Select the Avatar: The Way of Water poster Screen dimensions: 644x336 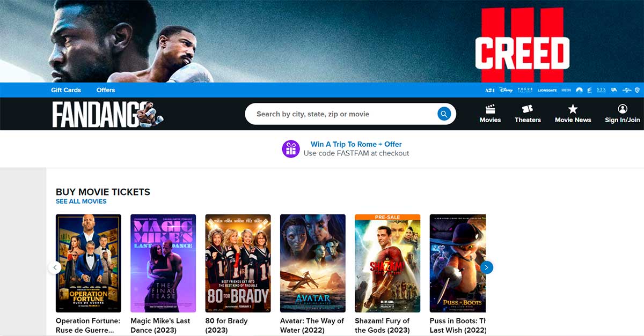pos(313,263)
